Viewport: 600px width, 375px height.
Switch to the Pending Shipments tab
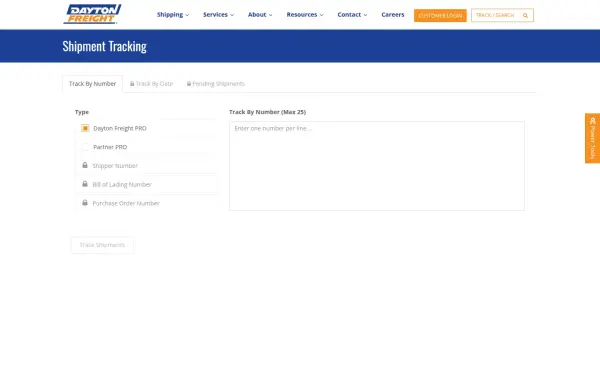pos(216,84)
